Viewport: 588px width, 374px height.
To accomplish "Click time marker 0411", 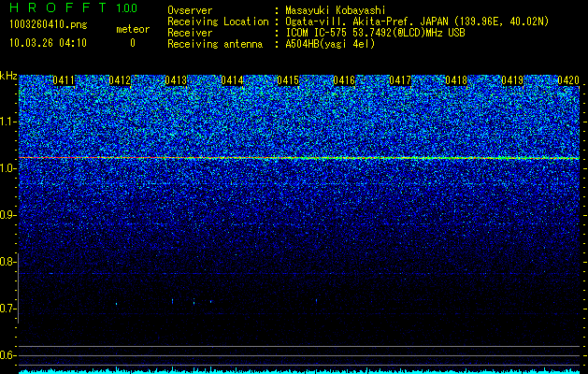I will click(x=64, y=80).
